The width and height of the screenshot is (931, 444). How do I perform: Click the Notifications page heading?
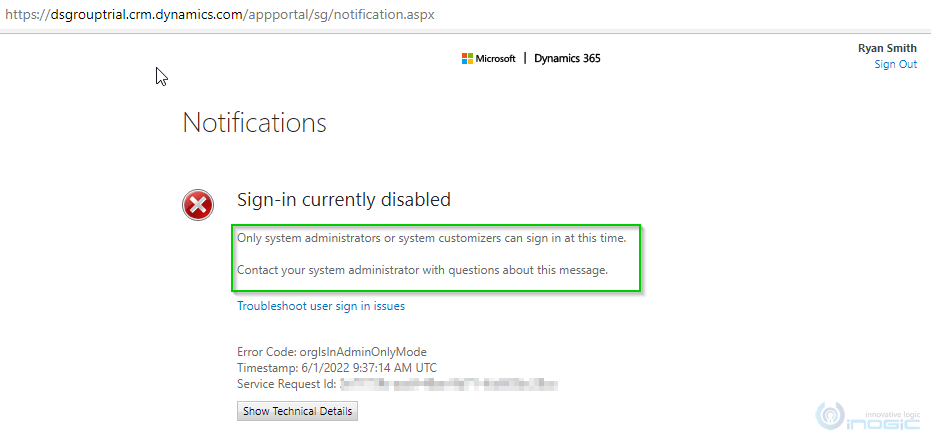pyautogui.click(x=254, y=123)
